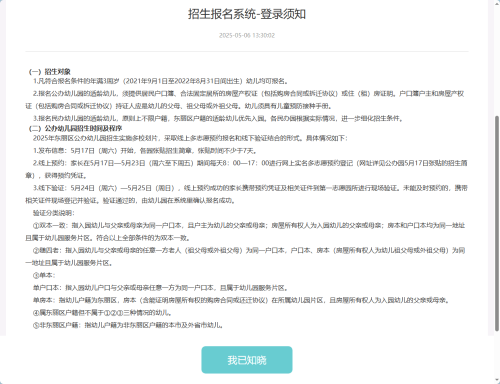
Task: Click the heading （一）招生对象
Action: pyautogui.click(x=50, y=72)
